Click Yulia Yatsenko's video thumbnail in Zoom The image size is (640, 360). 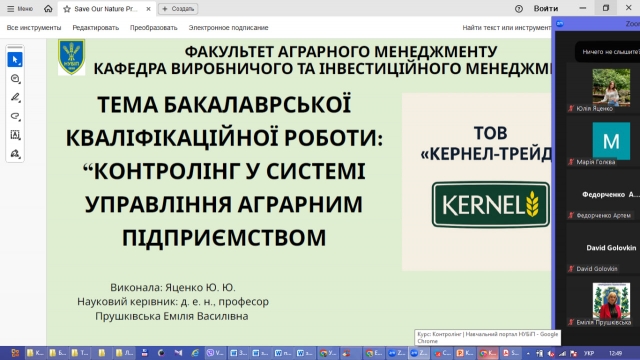click(611, 87)
